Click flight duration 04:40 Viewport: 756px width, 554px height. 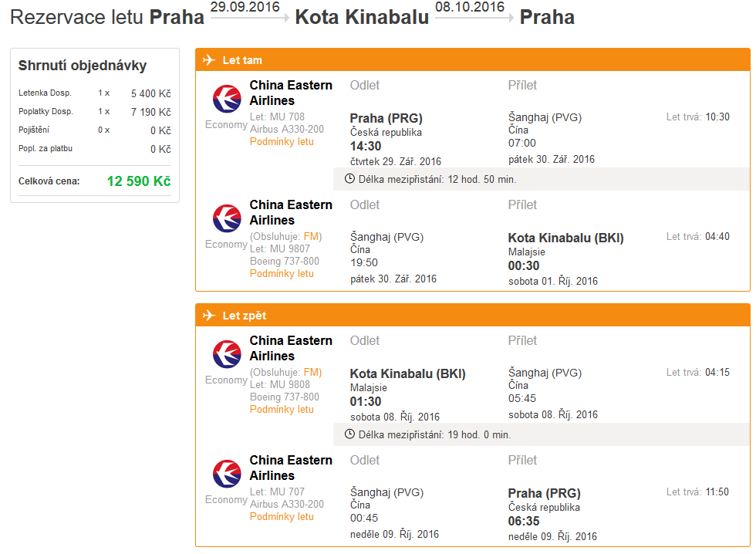pyautogui.click(x=717, y=237)
